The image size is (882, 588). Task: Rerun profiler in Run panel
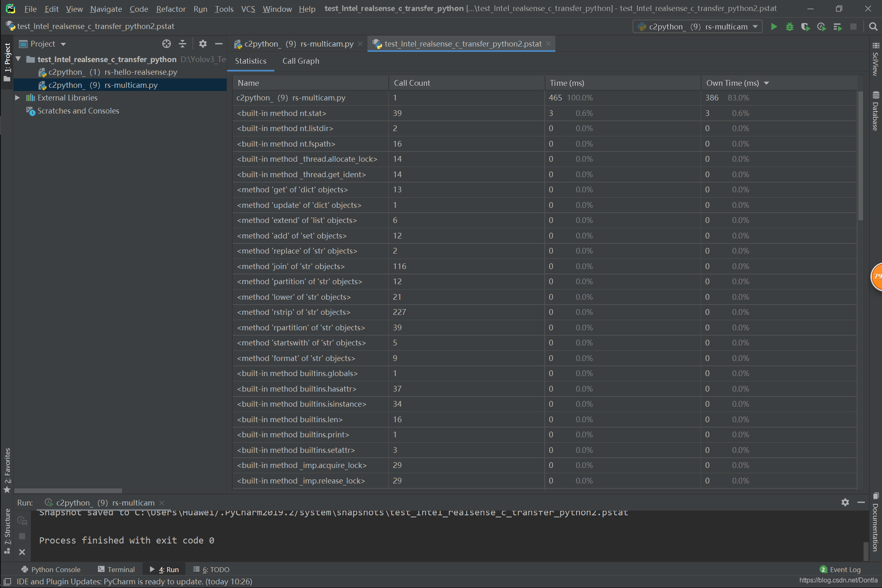pos(22,521)
